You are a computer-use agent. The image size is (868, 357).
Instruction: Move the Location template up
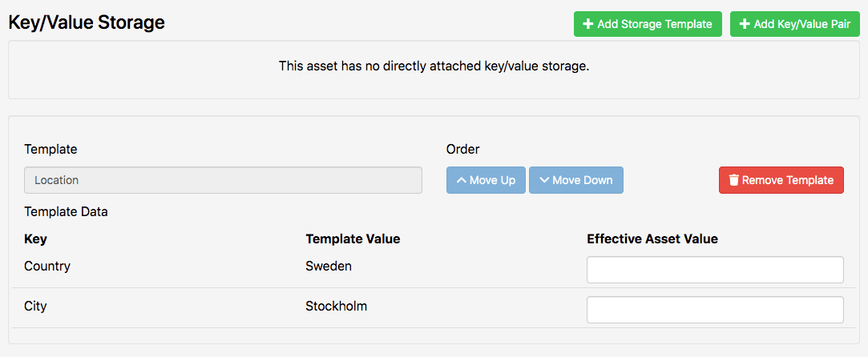tap(486, 180)
